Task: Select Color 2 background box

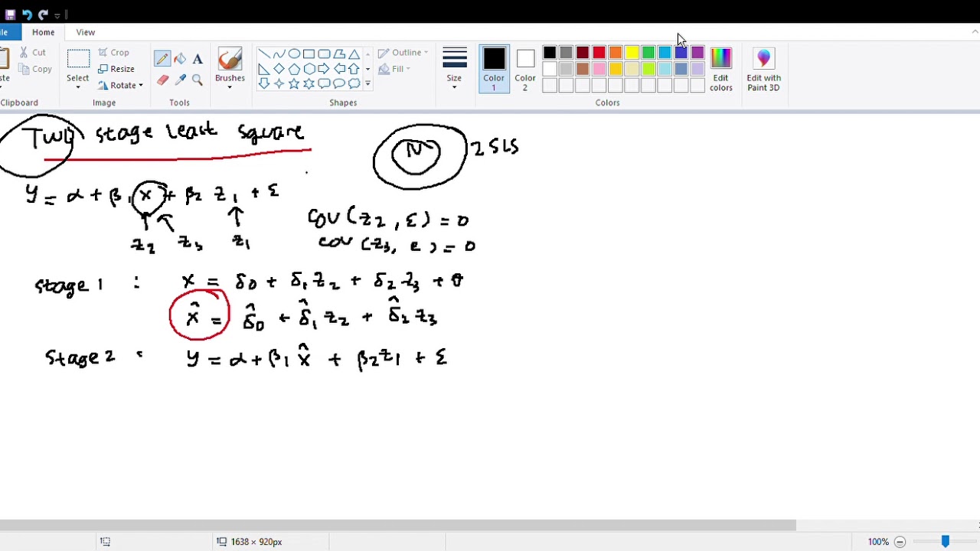Action: pyautogui.click(x=525, y=70)
